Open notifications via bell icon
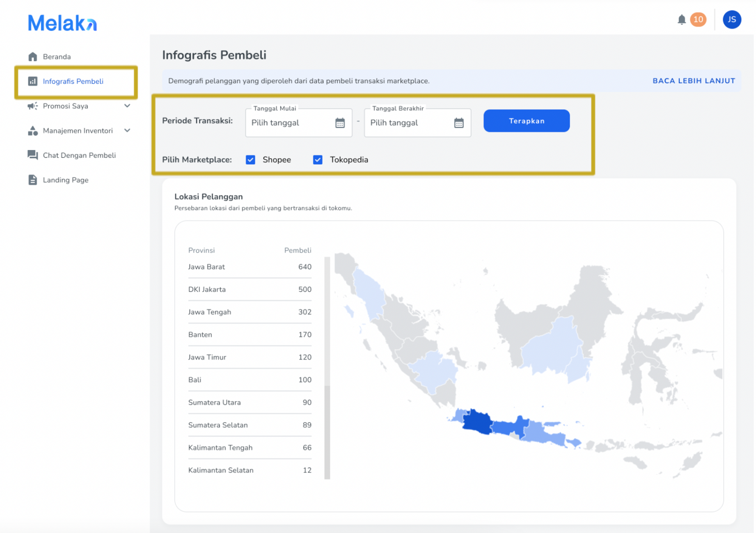756x533 pixels. pyautogui.click(x=682, y=20)
